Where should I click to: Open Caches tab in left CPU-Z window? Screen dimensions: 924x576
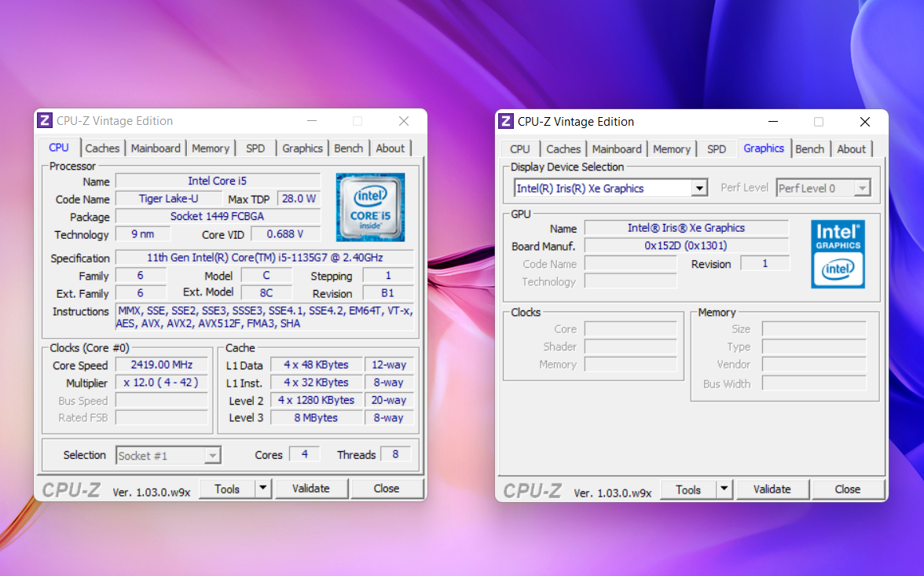(x=102, y=149)
